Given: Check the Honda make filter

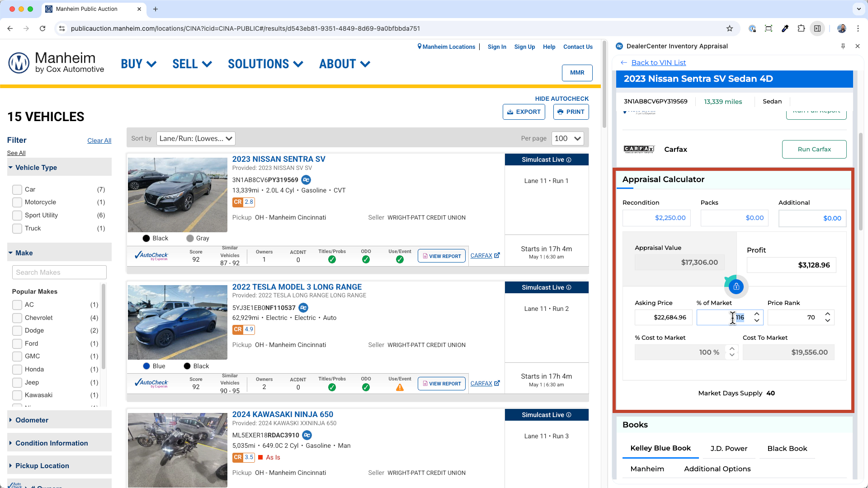Looking at the screenshot, I should [x=17, y=370].
